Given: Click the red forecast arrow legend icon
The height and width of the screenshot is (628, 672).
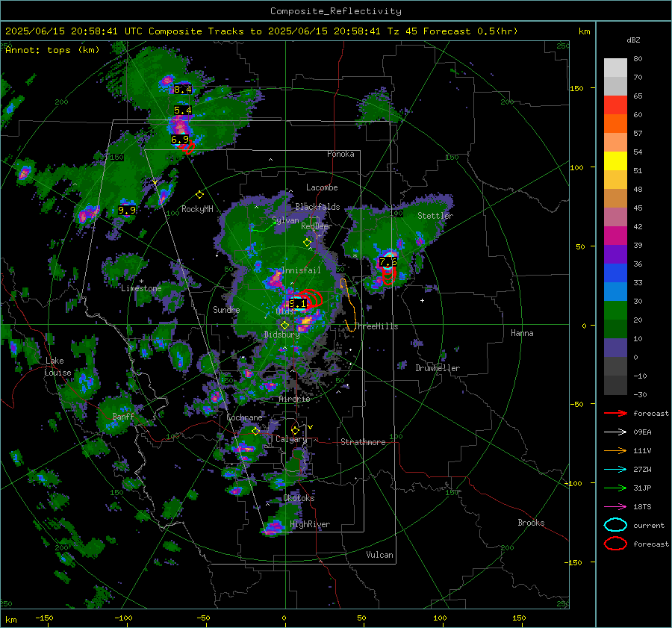Looking at the screenshot, I should point(615,413).
